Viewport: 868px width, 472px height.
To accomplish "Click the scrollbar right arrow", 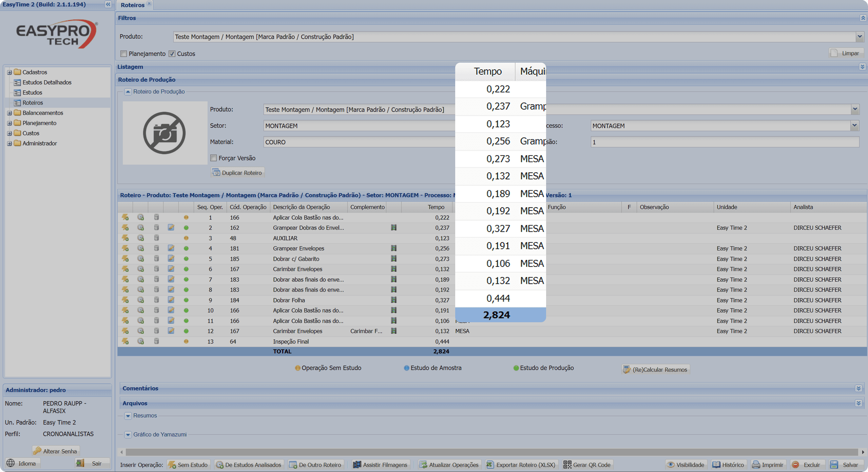I will point(863,452).
